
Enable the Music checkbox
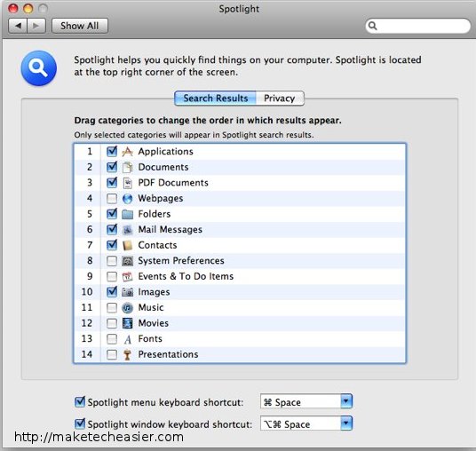point(112,308)
